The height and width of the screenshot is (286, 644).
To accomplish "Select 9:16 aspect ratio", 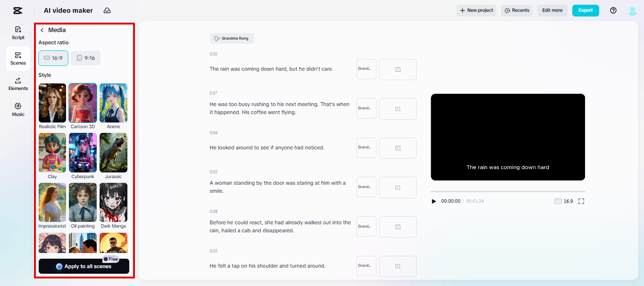I will (x=86, y=58).
